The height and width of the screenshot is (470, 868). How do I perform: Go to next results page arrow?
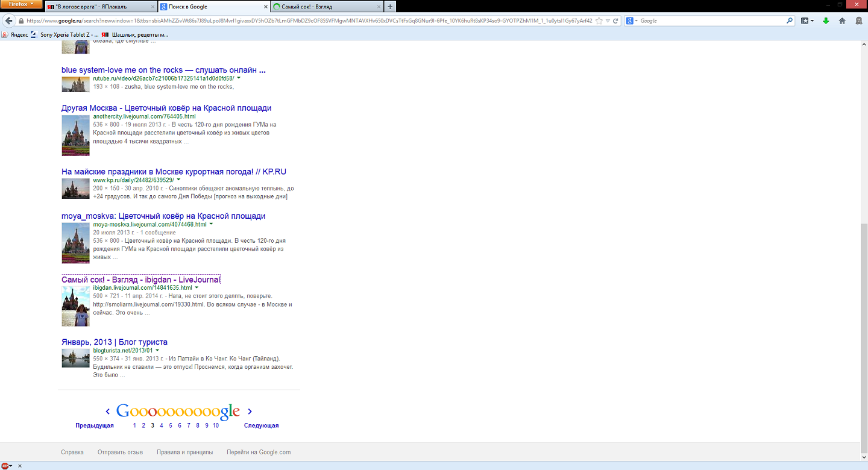click(x=250, y=412)
